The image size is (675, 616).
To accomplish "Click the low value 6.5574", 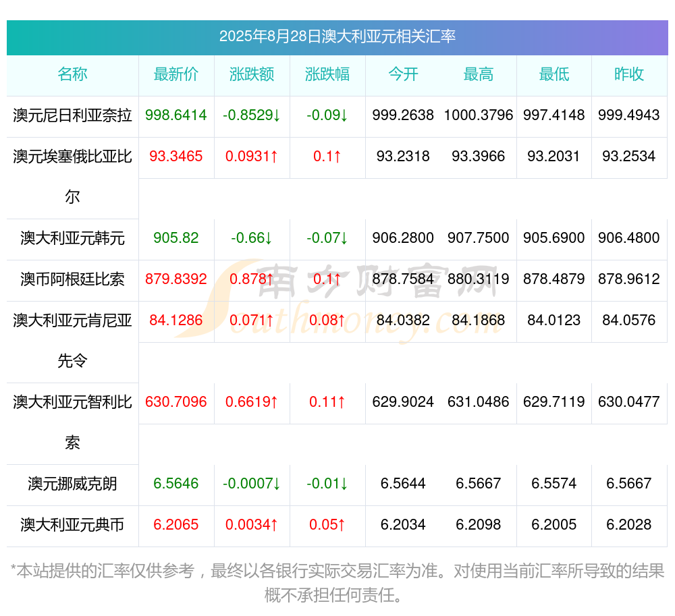I will click(554, 484).
